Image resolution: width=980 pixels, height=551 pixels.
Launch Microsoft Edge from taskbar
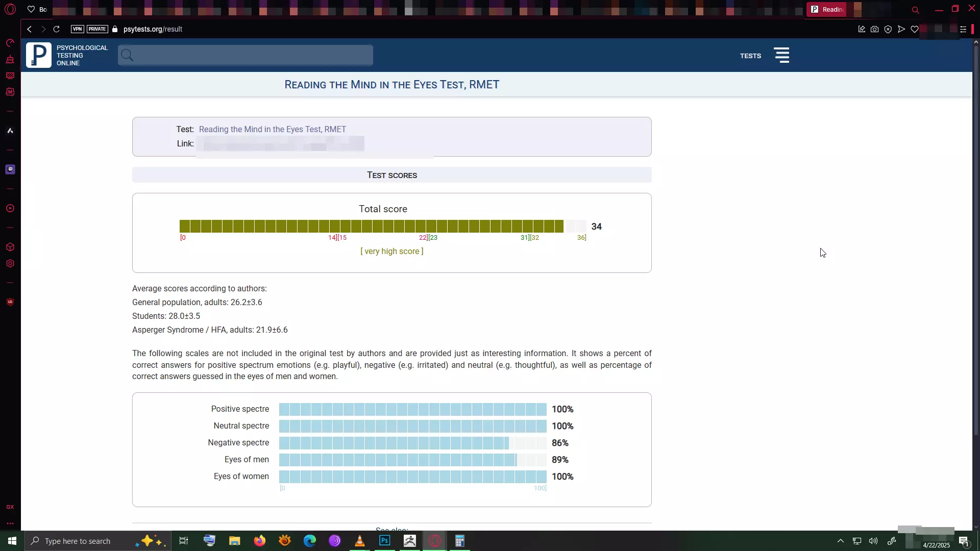coord(310,541)
